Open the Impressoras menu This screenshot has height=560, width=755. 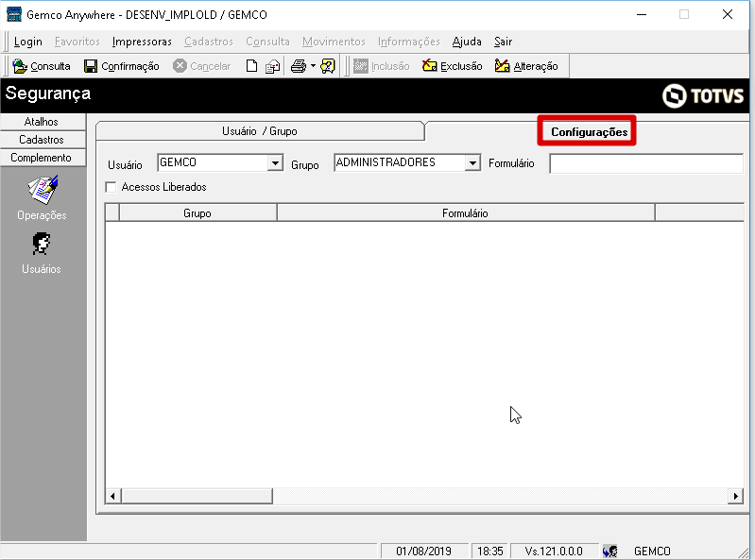pyautogui.click(x=142, y=42)
